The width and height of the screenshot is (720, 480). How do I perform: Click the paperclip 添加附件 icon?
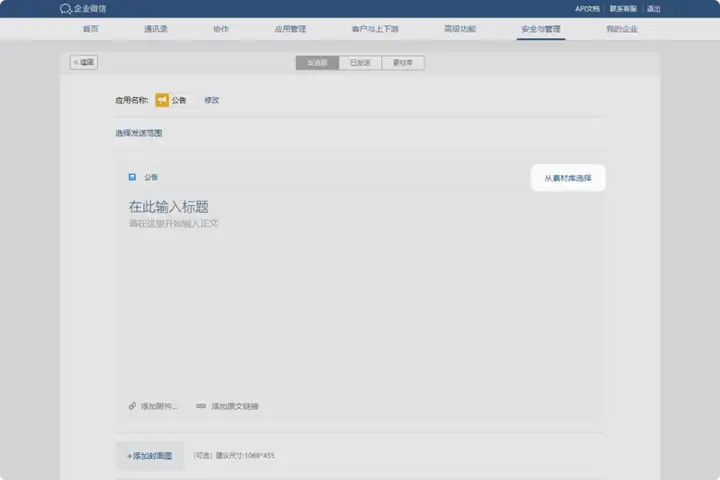click(132, 406)
